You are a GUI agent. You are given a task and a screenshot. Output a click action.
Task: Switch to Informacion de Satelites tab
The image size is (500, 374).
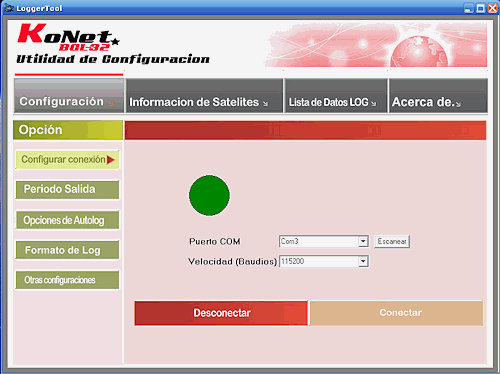(x=204, y=96)
